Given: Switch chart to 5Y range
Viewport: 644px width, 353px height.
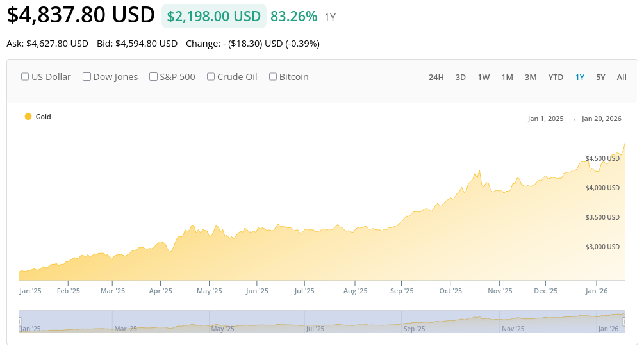Looking at the screenshot, I should click(600, 78).
